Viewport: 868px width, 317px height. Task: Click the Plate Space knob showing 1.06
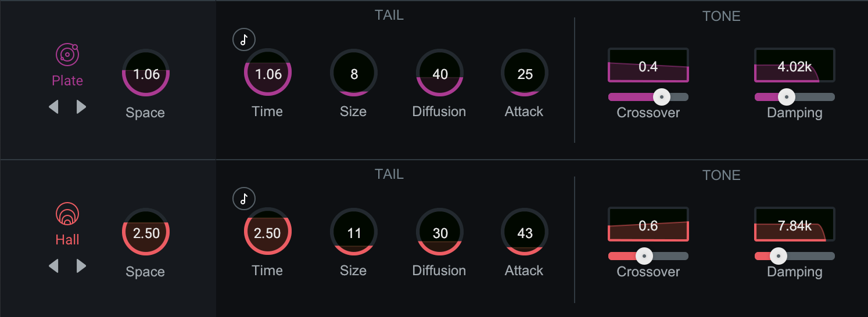pyautogui.click(x=146, y=73)
